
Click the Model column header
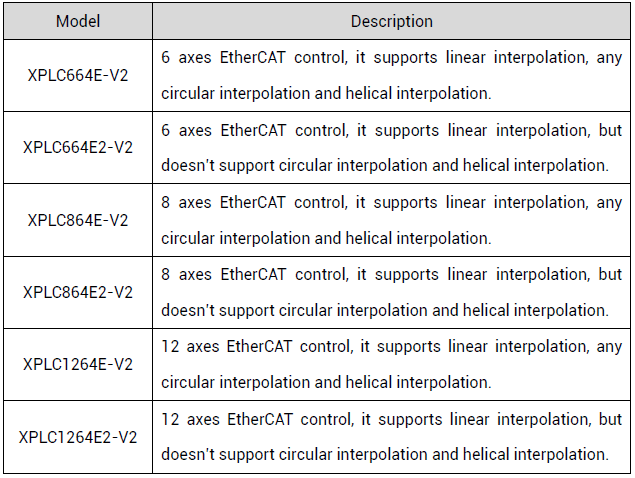coord(78,21)
